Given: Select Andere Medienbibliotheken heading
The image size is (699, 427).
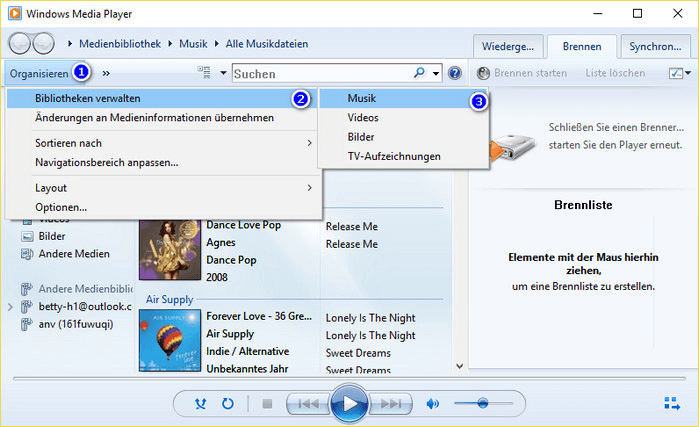Looking at the screenshot, I should point(86,289).
